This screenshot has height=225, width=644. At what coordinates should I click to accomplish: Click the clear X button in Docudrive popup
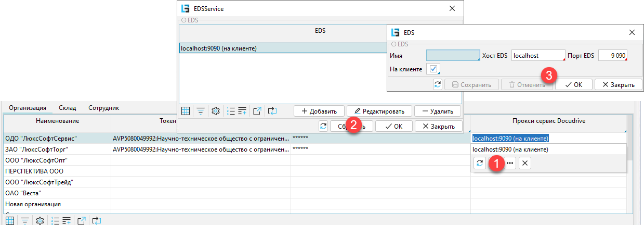(525, 163)
